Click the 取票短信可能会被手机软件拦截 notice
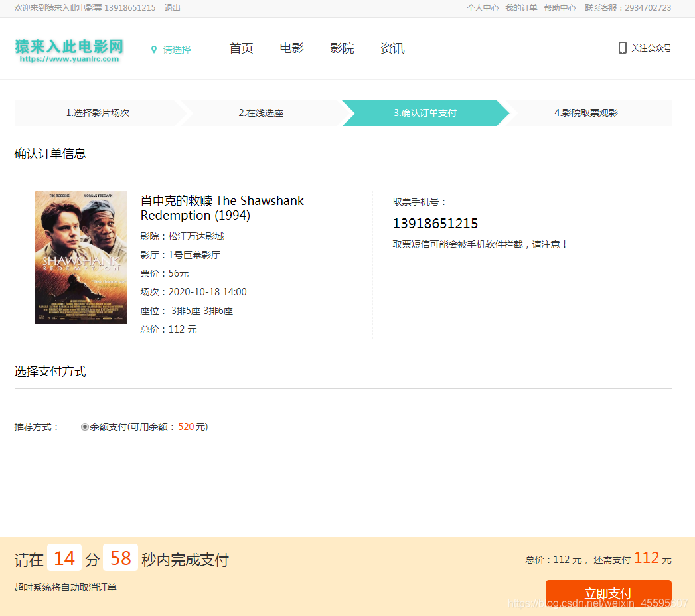The height and width of the screenshot is (616, 695). [x=480, y=244]
